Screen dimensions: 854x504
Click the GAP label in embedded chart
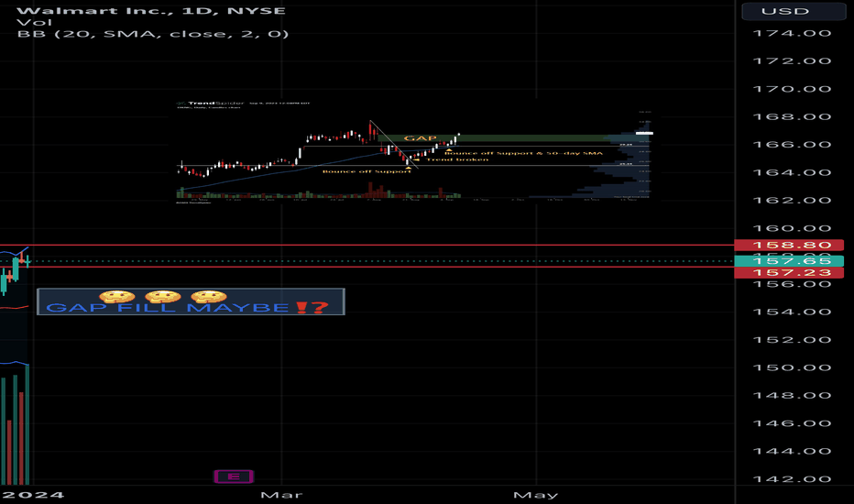click(420, 138)
